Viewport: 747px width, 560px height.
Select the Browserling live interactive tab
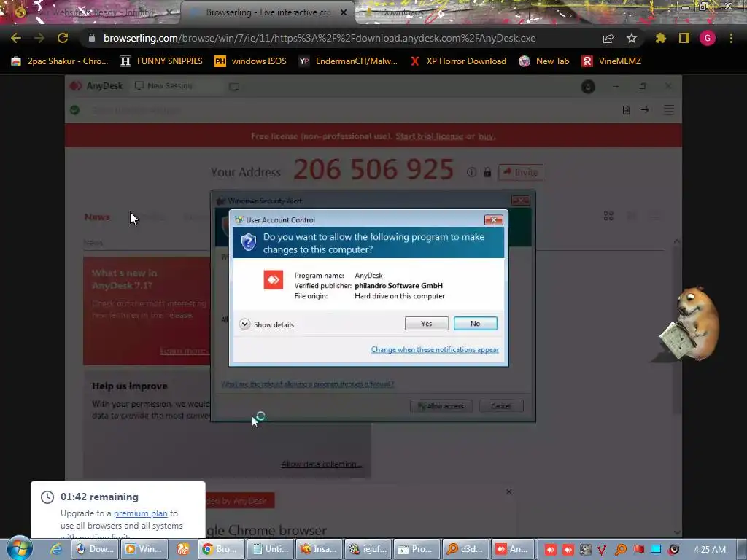click(268, 12)
